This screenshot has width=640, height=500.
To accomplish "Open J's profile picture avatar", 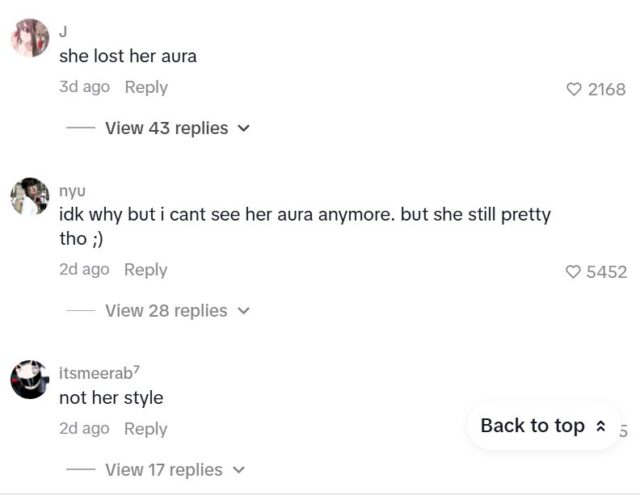I will (30, 38).
